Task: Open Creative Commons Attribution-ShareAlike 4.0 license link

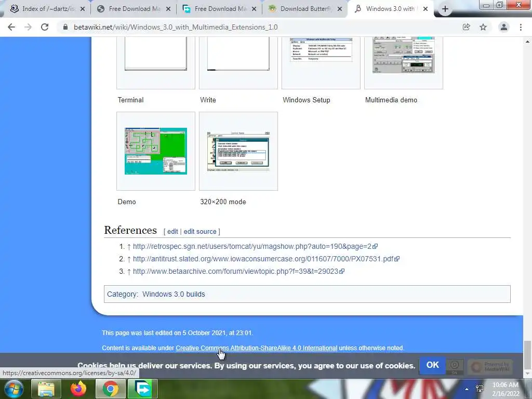Action: 257,348
